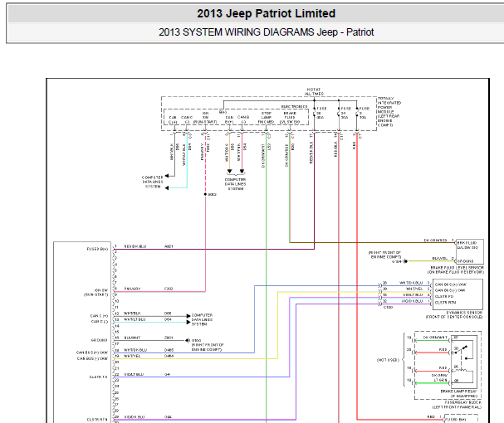Click 'BLK/WHT' wire label at pin 16

(x=132, y=338)
